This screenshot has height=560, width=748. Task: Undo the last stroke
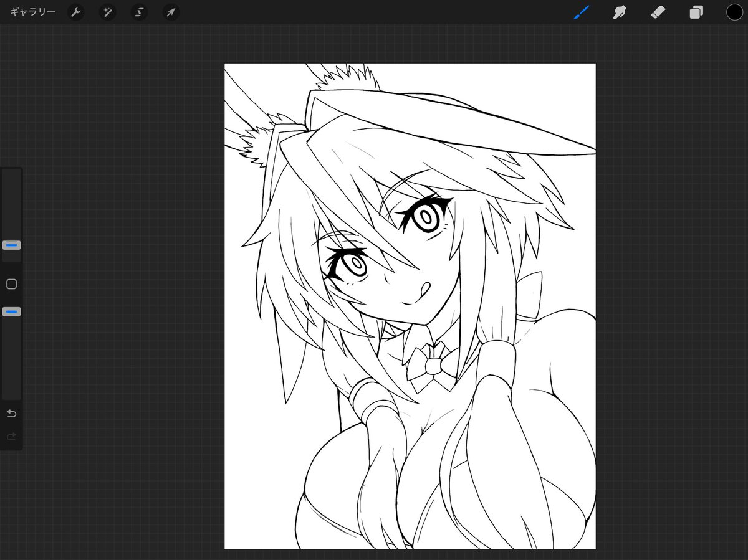(11, 414)
